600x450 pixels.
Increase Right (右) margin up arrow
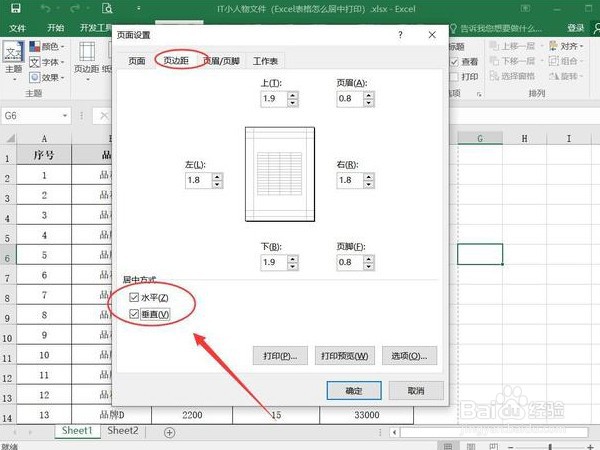pos(368,177)
